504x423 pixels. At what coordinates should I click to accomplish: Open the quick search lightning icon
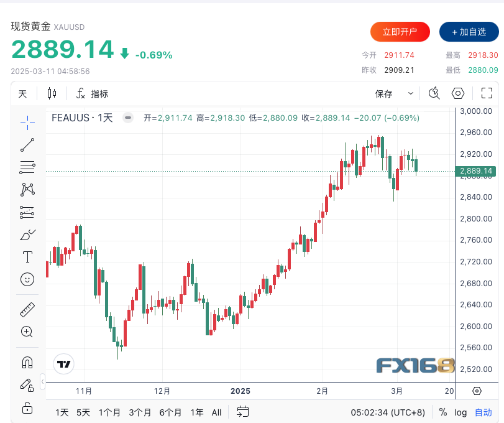coord(434,93)
